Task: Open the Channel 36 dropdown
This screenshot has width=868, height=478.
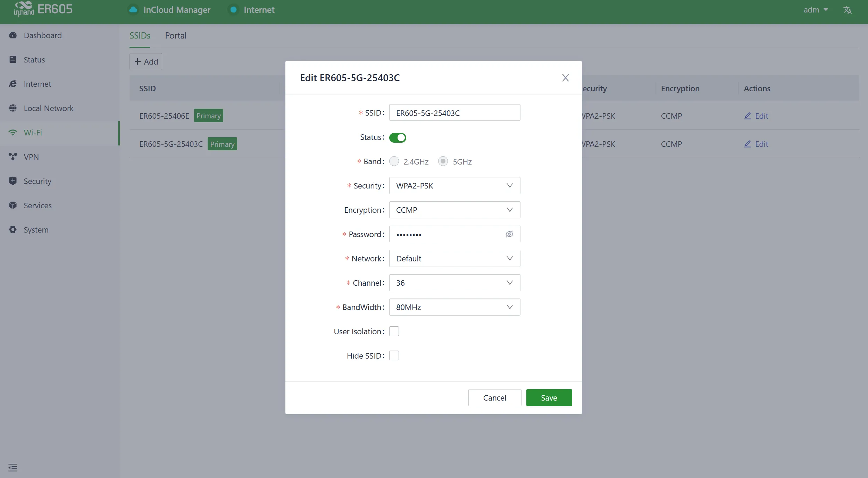Action: coord(454,283)
